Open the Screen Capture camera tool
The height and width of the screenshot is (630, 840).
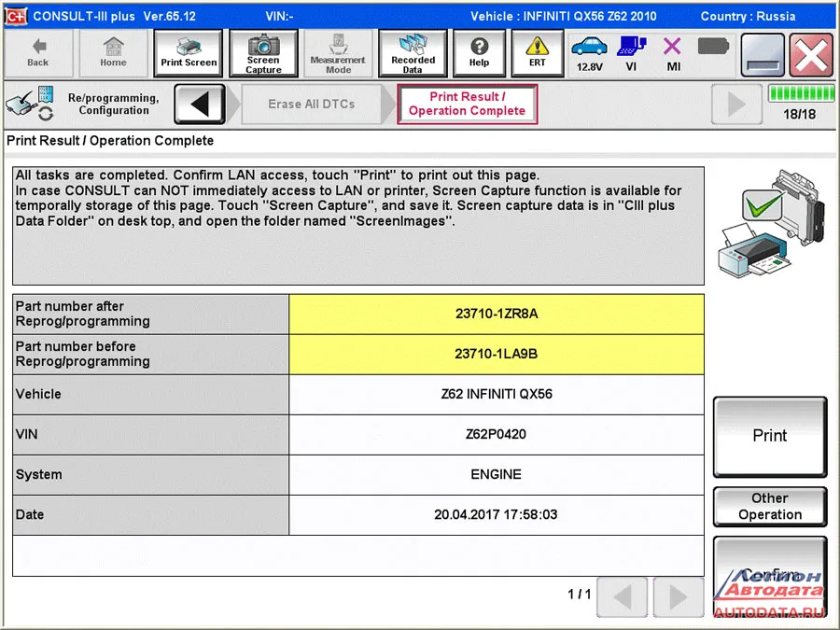pos(263,53)
